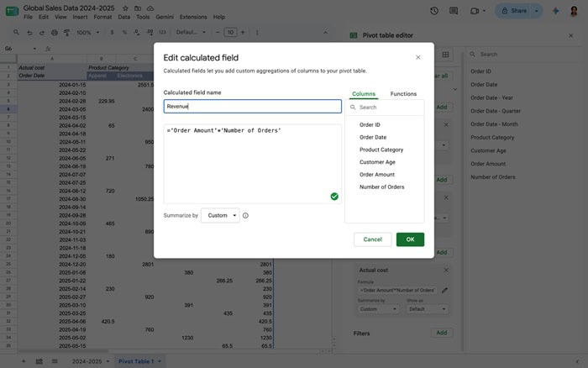The image size is (588, 368).
Task: Click the column Search field in dialog
Action: pyautogui.click(x=385, y=108)
